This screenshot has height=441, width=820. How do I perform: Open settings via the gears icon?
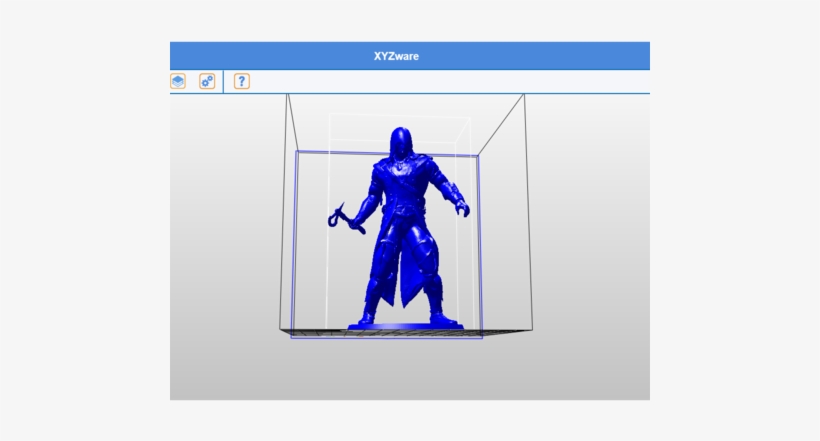pos(207,81)
